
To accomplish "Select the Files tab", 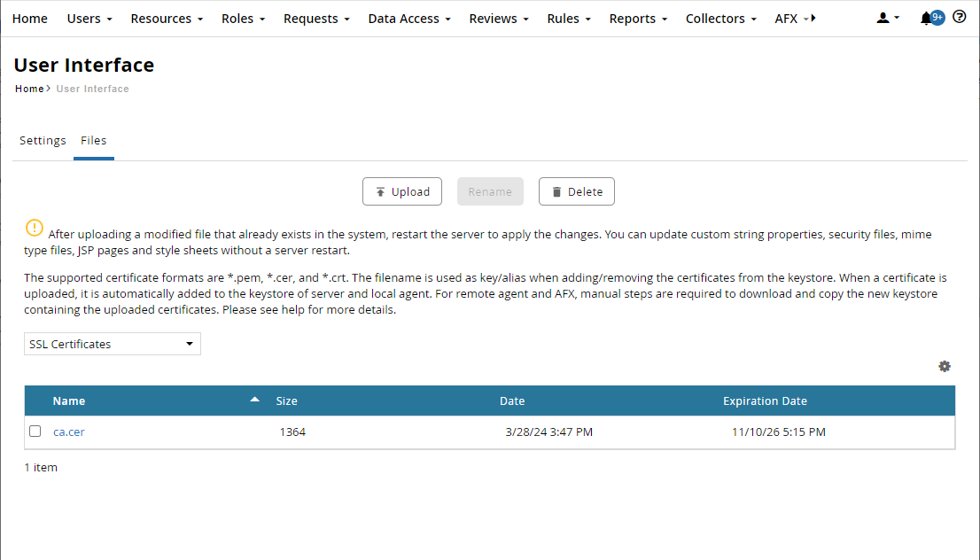I will [x=93, y=140].
